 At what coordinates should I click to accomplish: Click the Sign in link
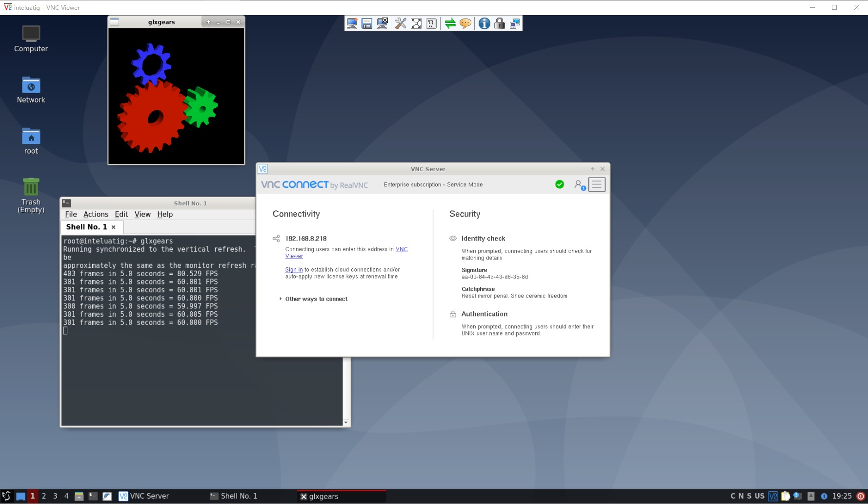pos(294,270)
